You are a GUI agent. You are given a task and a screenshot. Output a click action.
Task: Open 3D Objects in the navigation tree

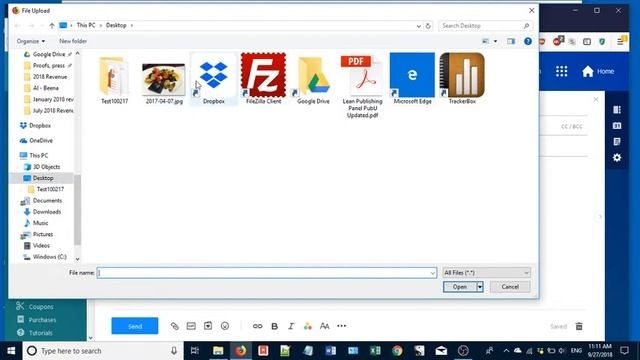[46, 167]
